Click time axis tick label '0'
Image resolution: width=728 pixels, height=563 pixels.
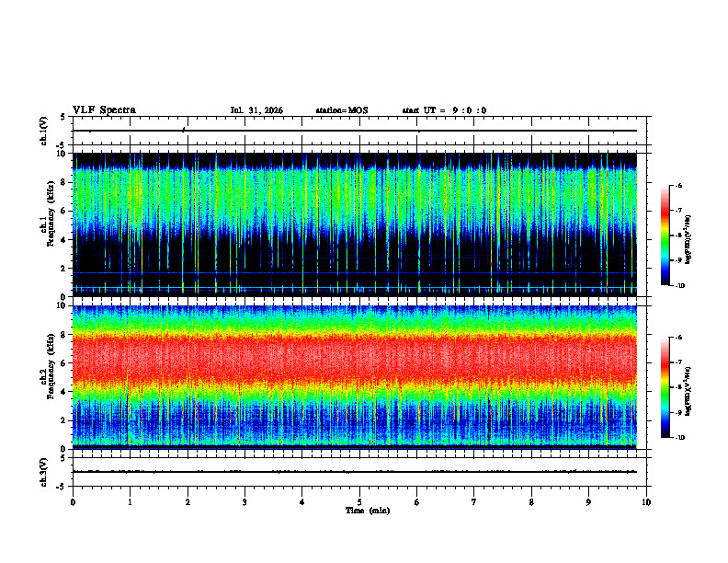coord(73,502)
